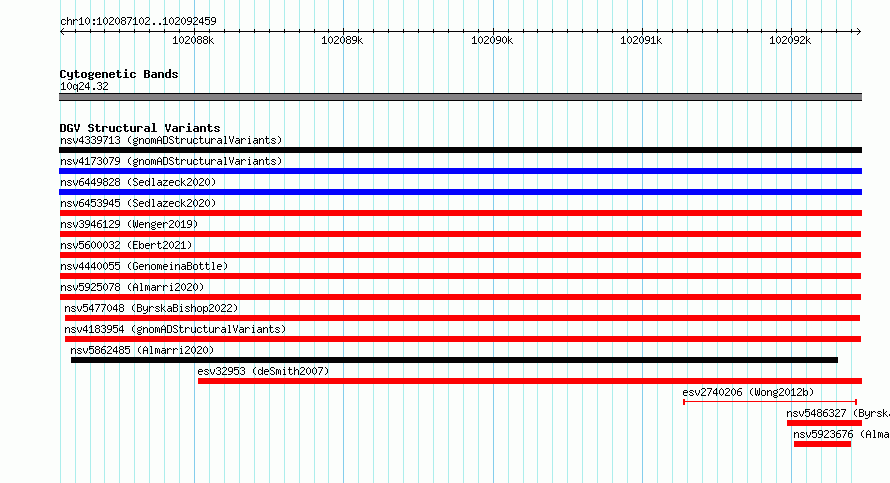This screenshot has height=483, width=890.
Task: Click the ruler's right arrowhead
Action: coord(859,32)
